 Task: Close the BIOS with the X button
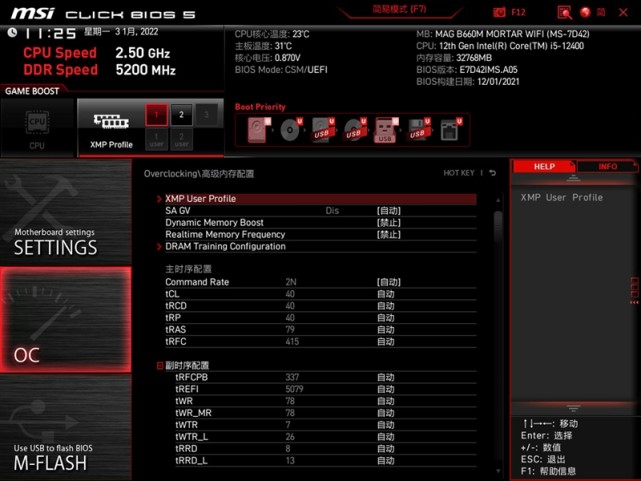[623, 12]
